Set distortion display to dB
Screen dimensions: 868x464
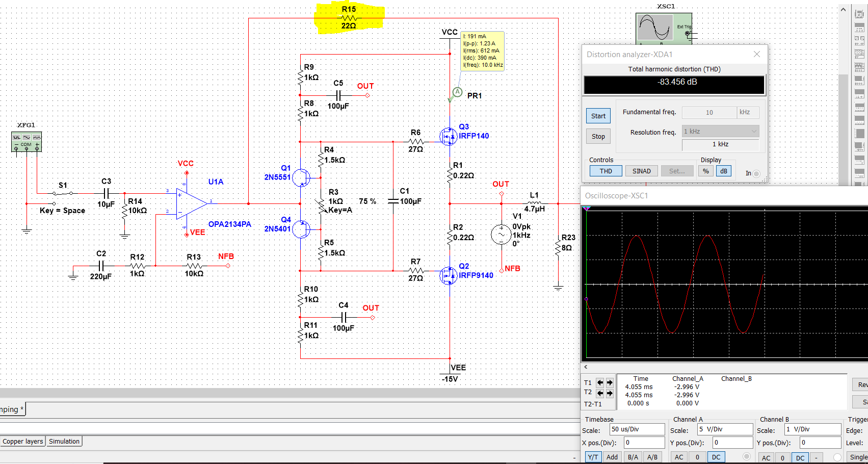(724, 171)
